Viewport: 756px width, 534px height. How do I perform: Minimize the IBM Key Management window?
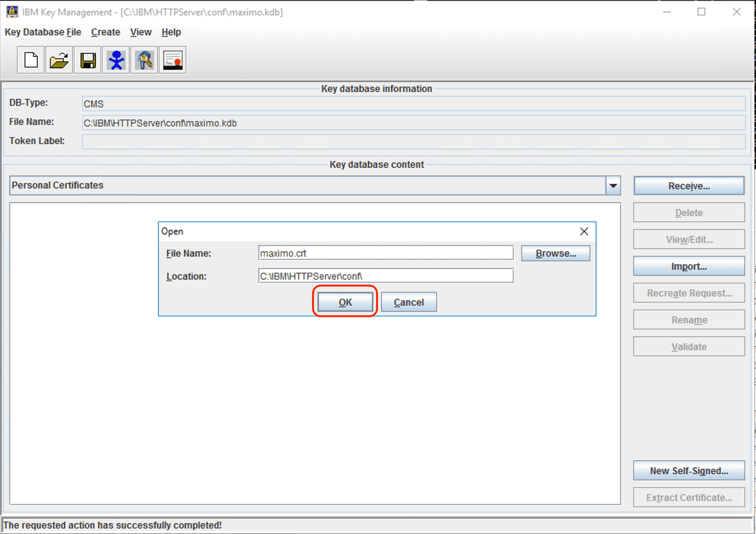coord(667,12)
